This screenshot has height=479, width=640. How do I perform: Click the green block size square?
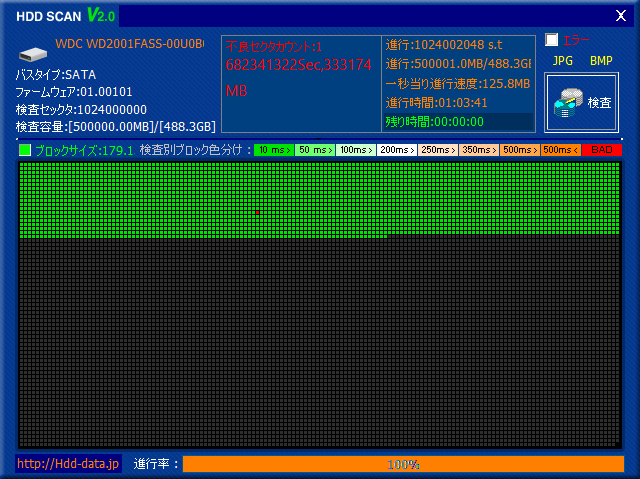25,150
